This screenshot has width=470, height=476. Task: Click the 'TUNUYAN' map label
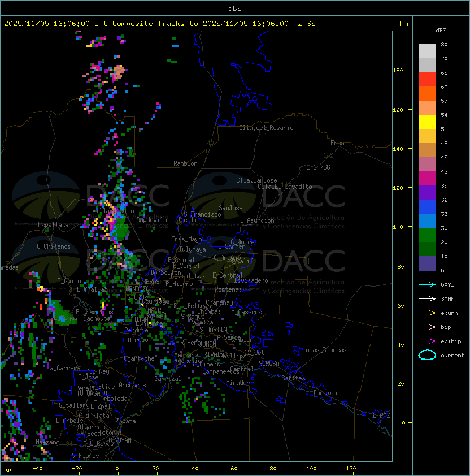click(120, 440)
